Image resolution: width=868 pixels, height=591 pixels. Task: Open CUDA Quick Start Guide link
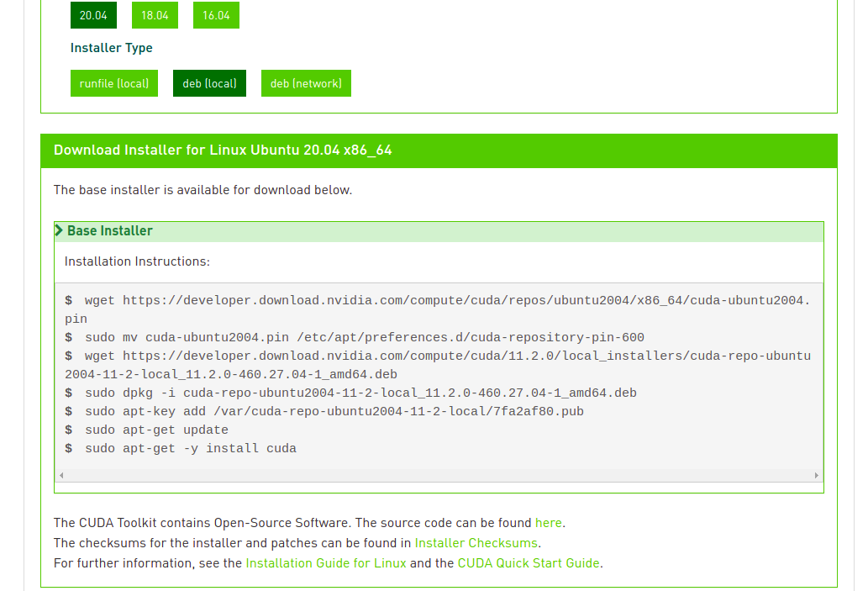pos(529,562)
